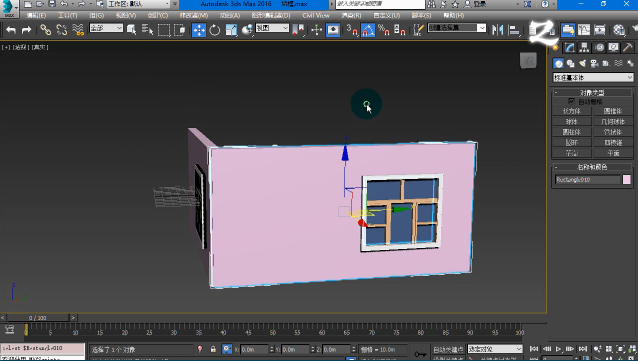Click the time slider showing 0 / 100
This screenshot has height=361, width=638.
(38, 317)
